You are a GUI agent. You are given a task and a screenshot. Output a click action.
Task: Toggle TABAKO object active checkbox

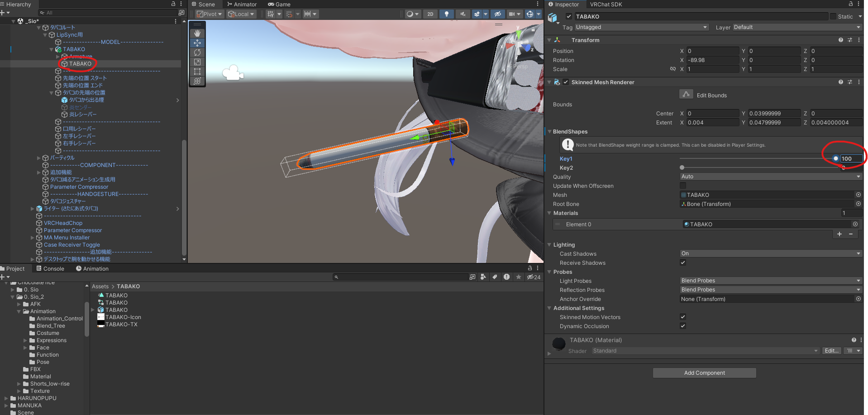(569, 16)
